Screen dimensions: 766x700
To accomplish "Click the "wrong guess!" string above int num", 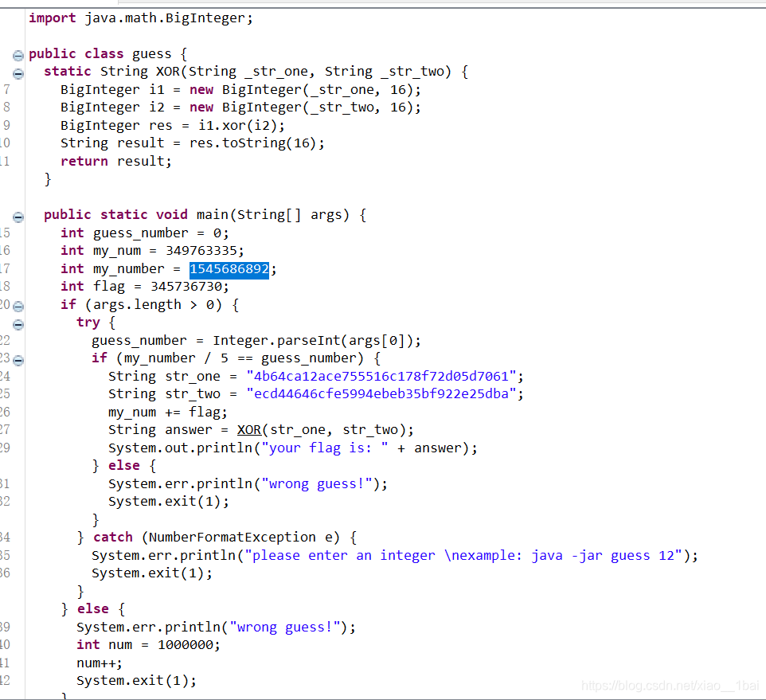I will coord(285,628).
